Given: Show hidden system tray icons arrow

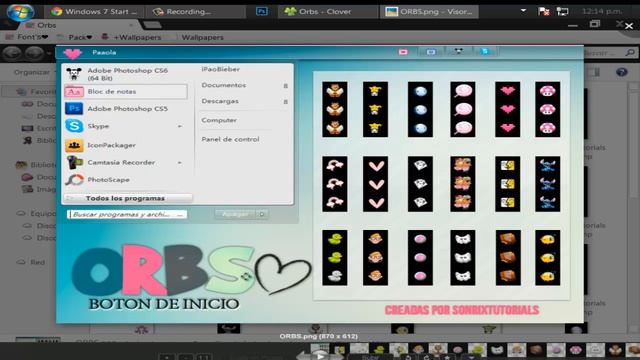Looking at the screenshot, I should (x=523, y=11).
